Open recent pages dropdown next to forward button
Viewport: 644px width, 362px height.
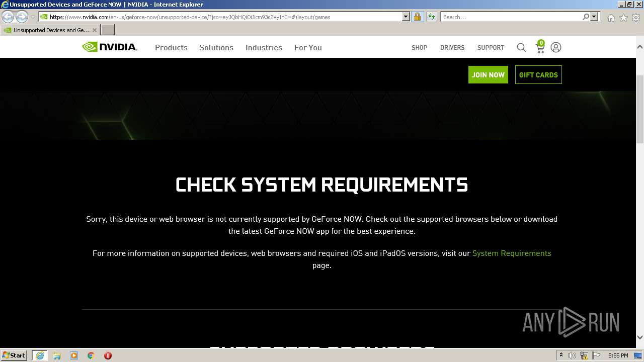(33, 17)
